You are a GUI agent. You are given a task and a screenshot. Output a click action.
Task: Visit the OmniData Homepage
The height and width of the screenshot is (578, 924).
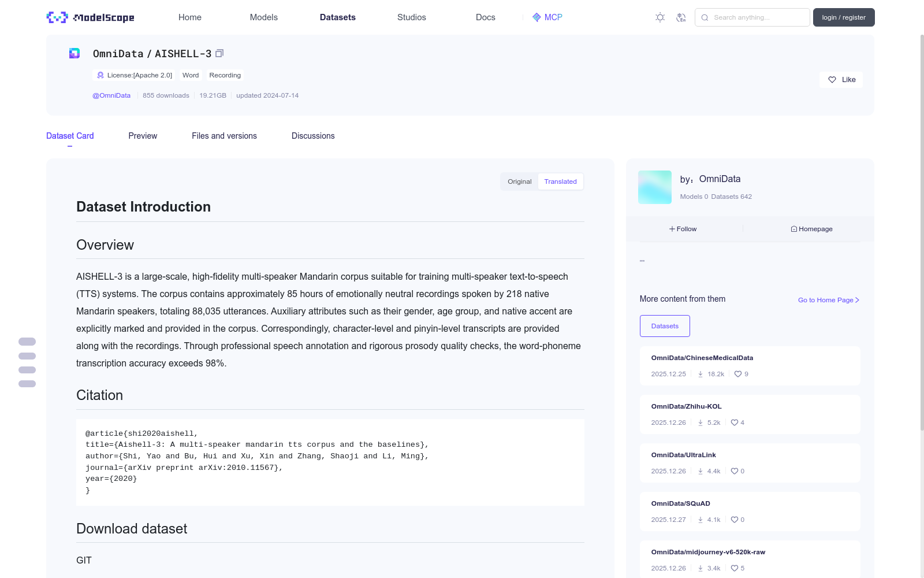812,229
